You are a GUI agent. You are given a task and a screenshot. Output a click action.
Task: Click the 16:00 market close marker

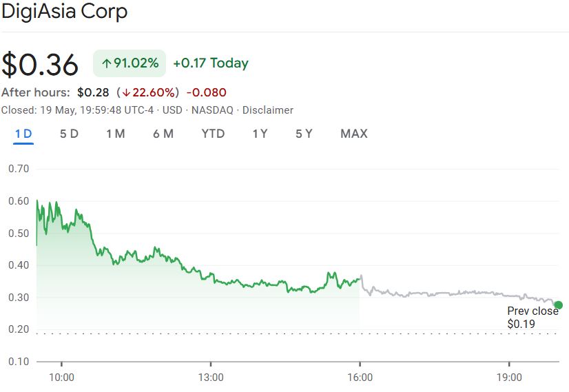tap(360, 377)
